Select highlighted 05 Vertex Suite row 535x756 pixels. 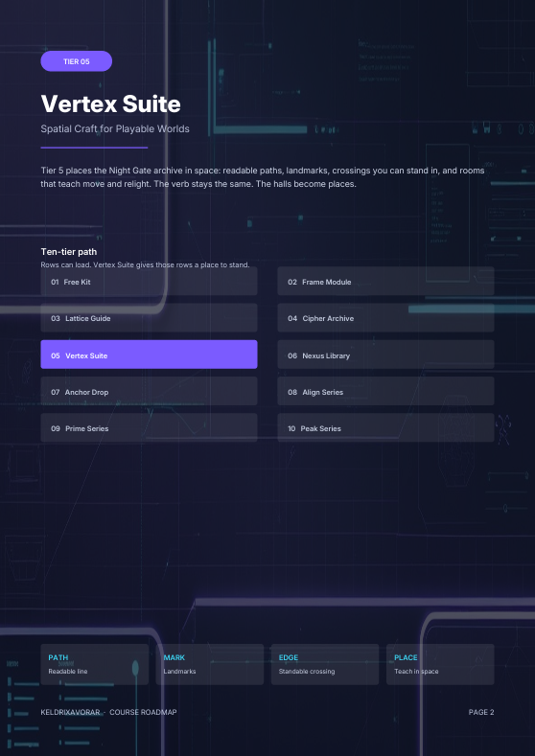(x=149, y=355)
